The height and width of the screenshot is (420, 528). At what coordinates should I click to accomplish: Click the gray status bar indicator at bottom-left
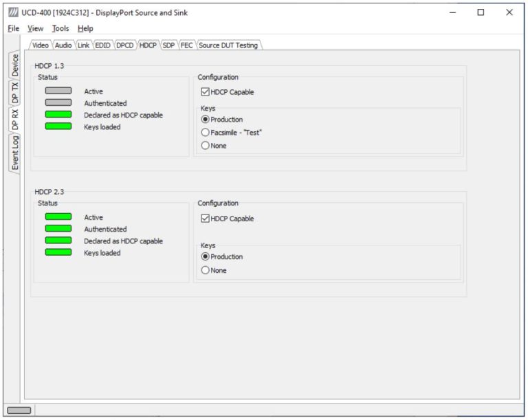point(19,410)
